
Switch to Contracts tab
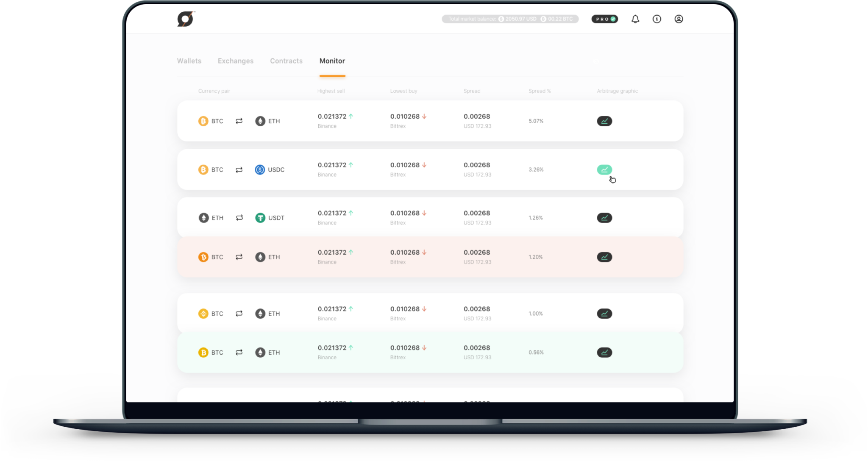pos(287,61)
